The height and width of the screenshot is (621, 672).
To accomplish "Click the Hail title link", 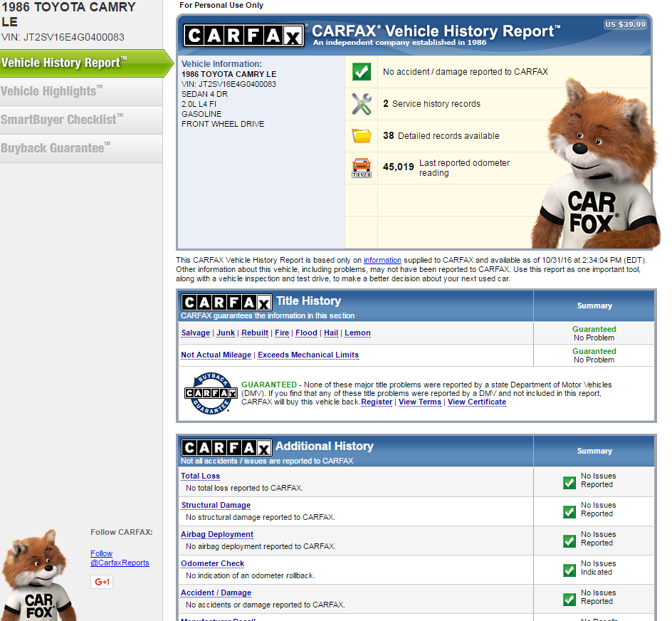I will pos(331,333).
